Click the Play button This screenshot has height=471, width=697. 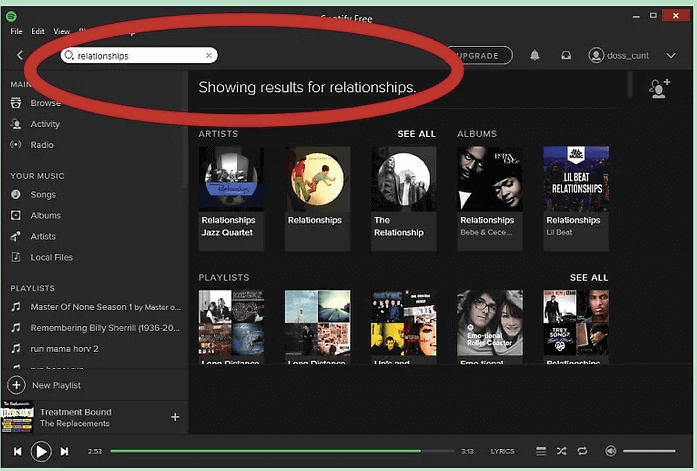tap(41, 451)
